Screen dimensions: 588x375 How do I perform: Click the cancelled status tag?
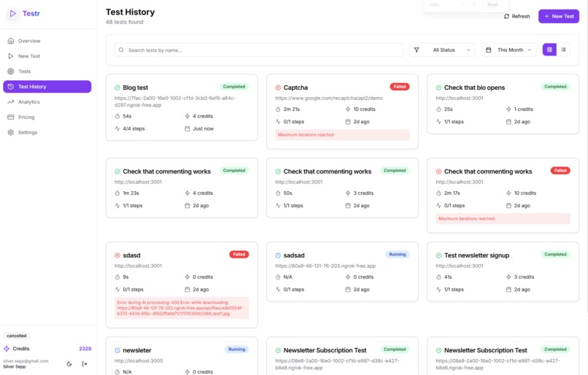pyautogui.click(x=17, y=336)
